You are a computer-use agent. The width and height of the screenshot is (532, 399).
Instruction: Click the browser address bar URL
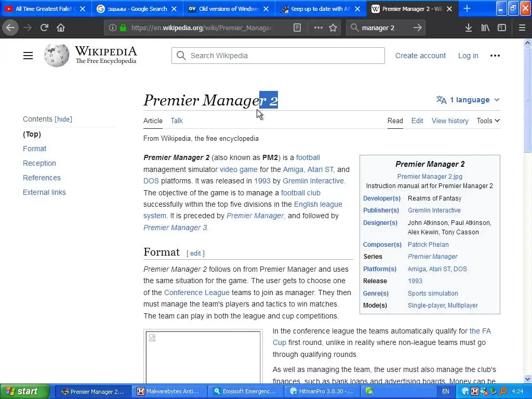pyautogui.click(x=201, y=28)
